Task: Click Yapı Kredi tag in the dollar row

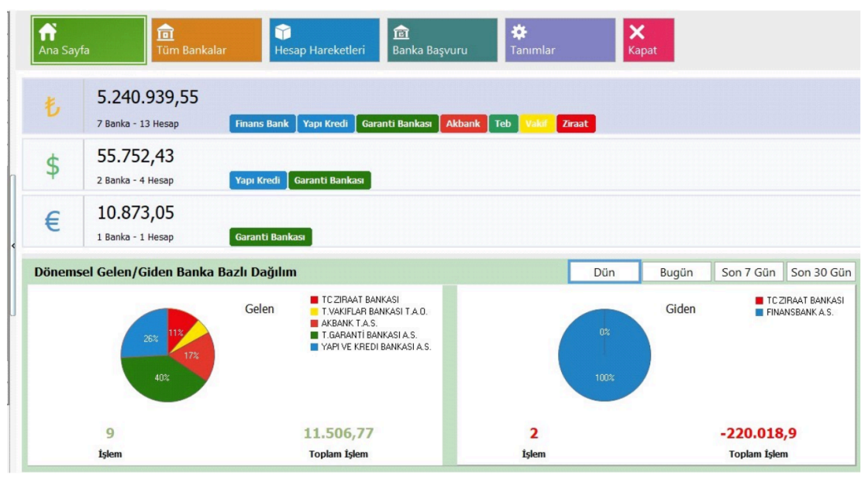Action: 258,181
